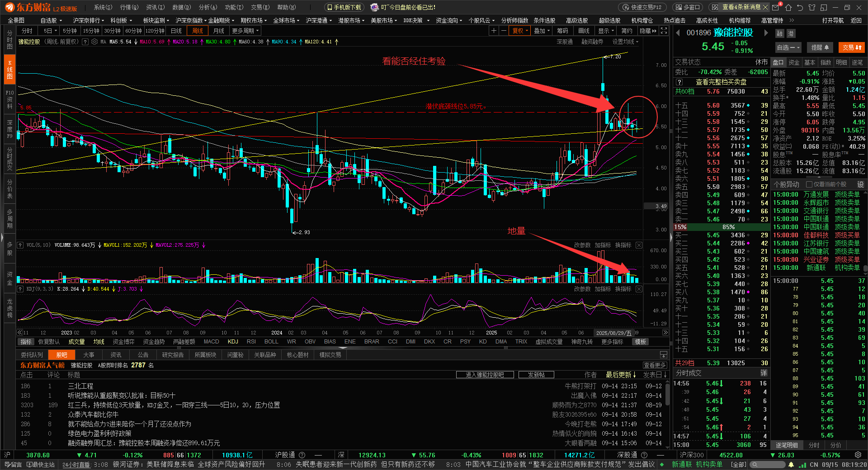Click the orange 交易 button
The image size is (868, 470).
(852, 47)
